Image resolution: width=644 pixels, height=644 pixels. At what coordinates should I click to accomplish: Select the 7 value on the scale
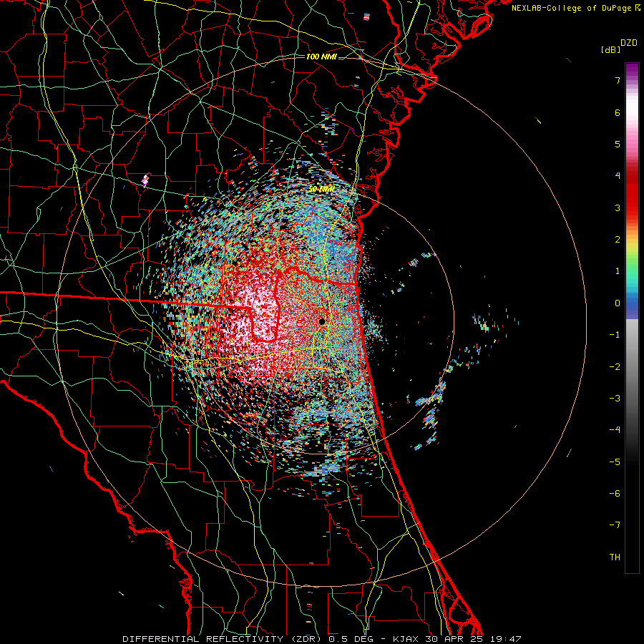coord(618,80)
